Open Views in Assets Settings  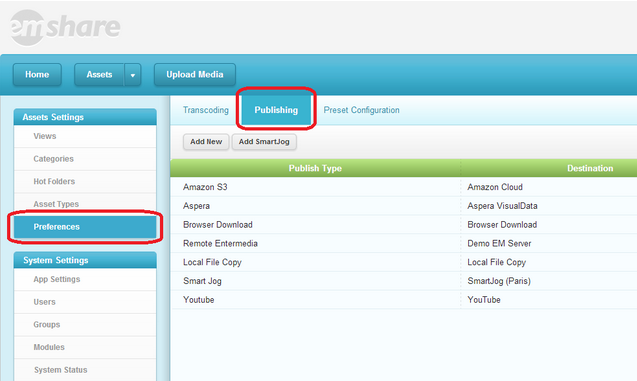[85, 136]
